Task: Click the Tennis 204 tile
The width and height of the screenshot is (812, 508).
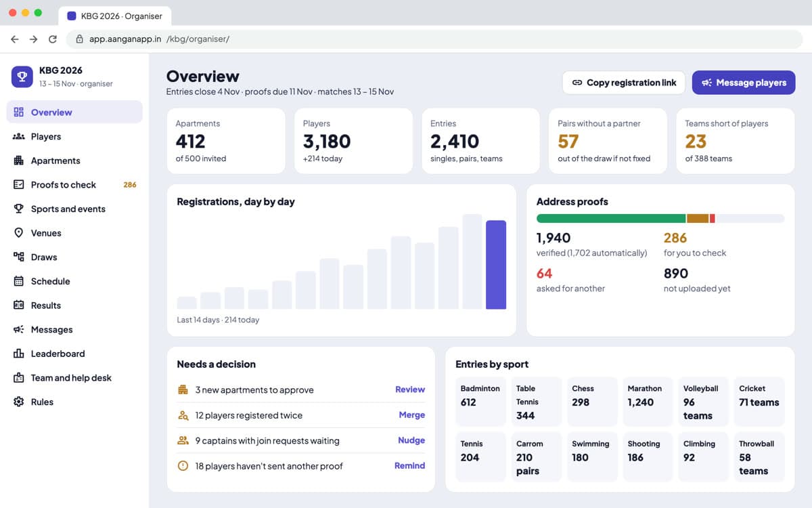Action: 480,457
